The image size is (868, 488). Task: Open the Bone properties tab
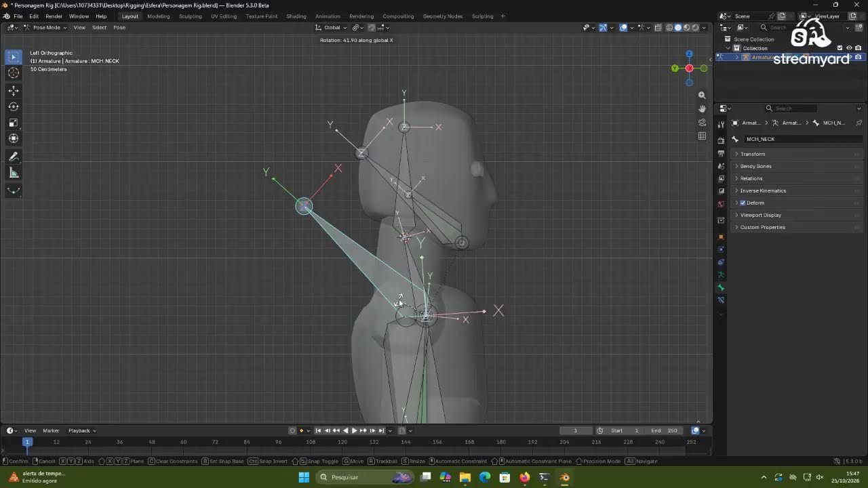pyautogui.click(x=721, y=287)
